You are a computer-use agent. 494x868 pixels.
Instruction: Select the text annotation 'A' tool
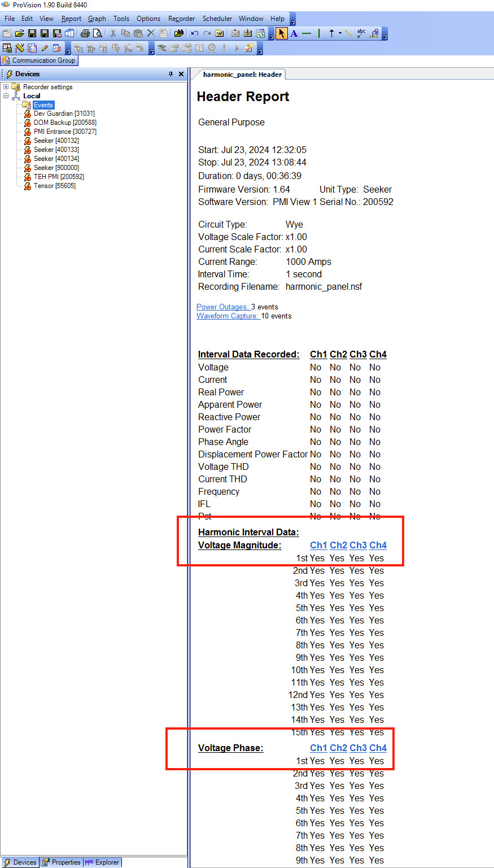[x=294, y=34]
